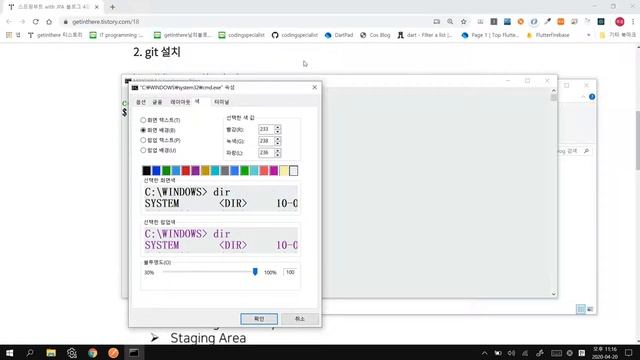Open the 색 tab in properties dialog
This screenshot has height=360, width=640.
tap(197, 101)
